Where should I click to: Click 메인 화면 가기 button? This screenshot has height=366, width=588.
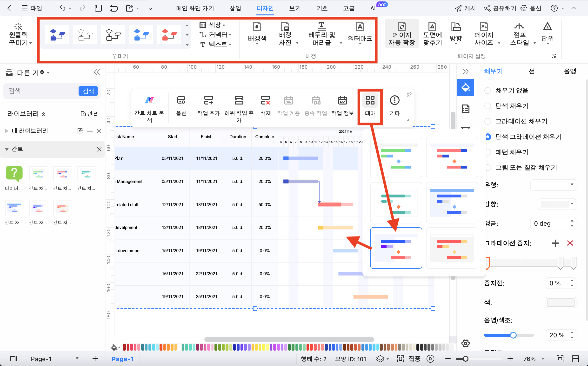[195, 8]
